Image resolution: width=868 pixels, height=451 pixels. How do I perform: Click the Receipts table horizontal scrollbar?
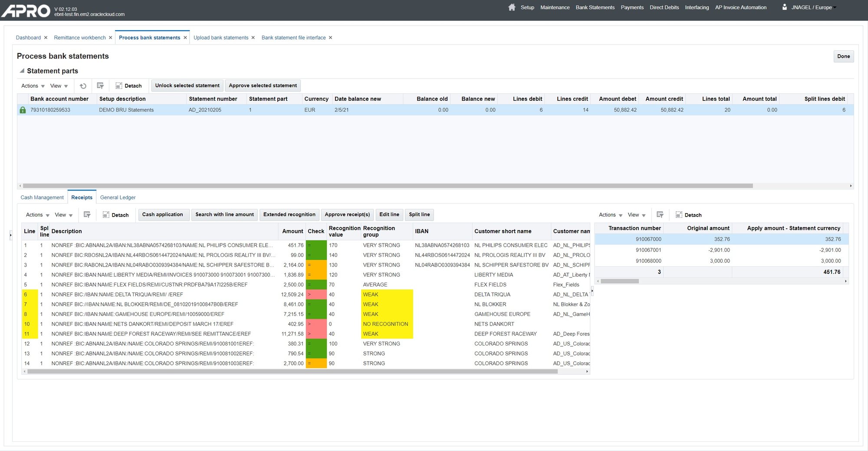[x=292, y=372]
